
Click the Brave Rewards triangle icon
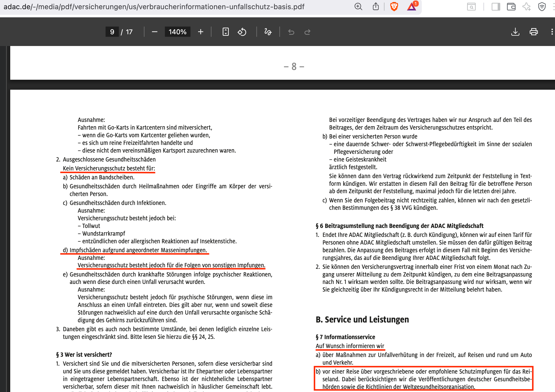click(412, 7)
